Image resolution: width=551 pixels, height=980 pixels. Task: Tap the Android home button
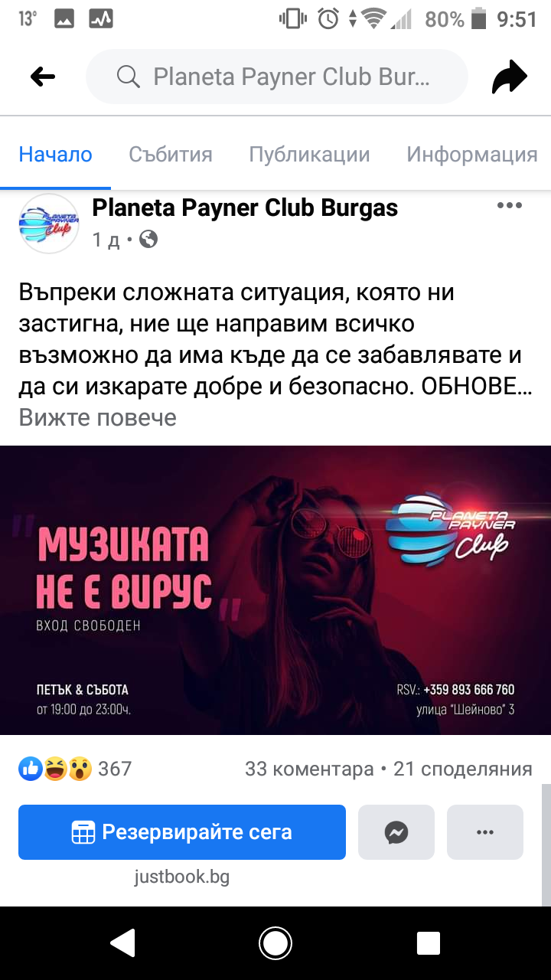(x=275, y=943)
